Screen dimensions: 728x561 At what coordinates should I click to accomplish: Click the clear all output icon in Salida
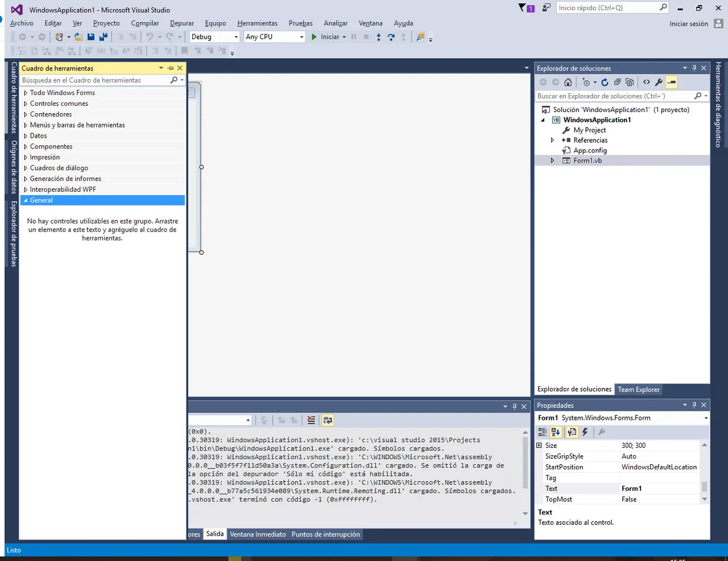(x=311, y=420)
